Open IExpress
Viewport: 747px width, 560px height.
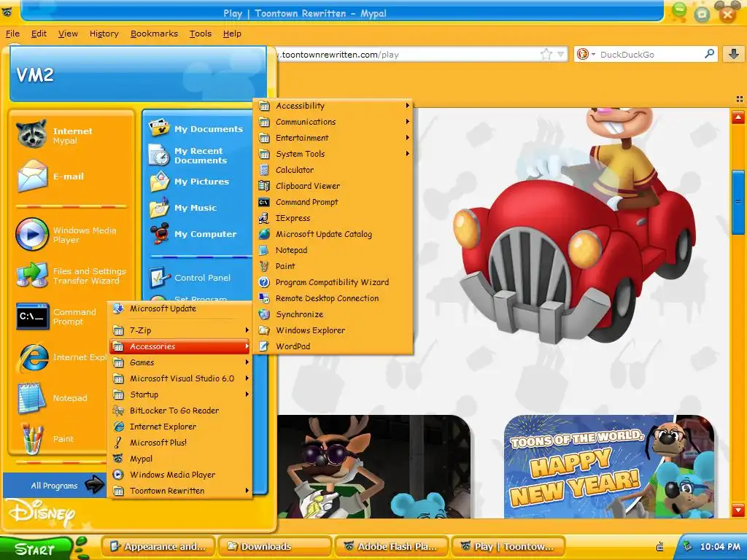pos(333,218)
